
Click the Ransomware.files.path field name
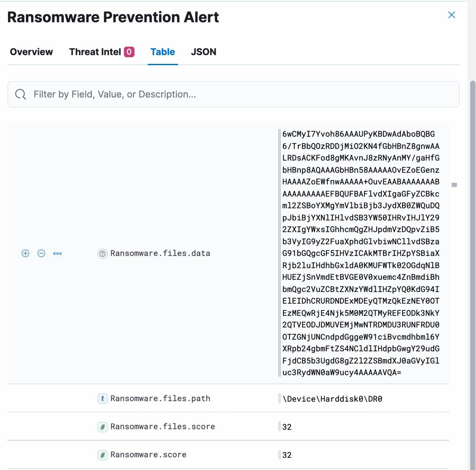[x=160, y=399]
